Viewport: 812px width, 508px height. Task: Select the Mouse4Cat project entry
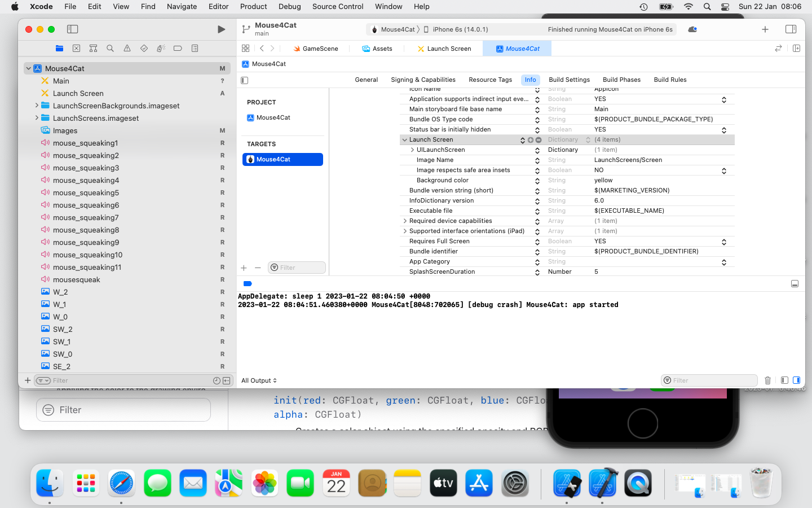pos(273,117)
